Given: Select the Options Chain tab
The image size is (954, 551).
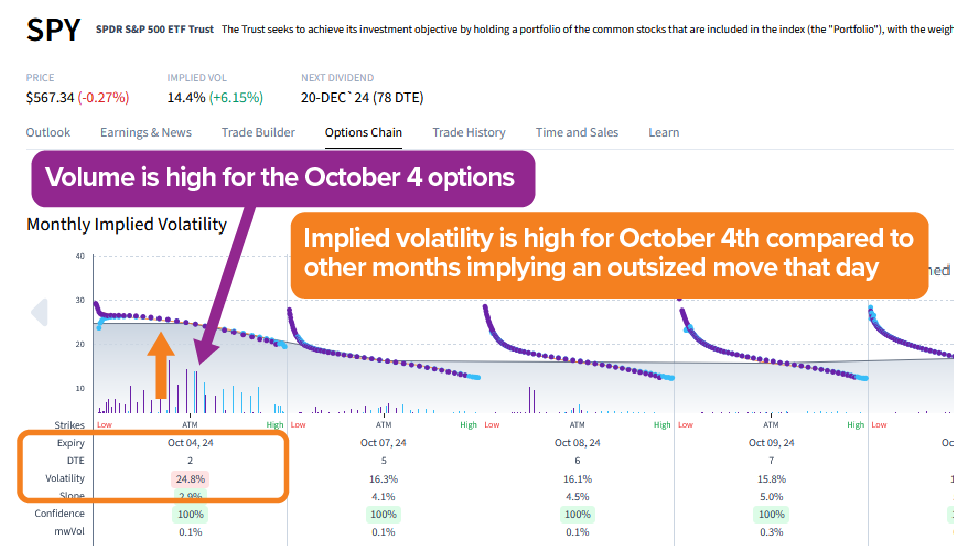Looking at the screenshot, I should [x=363, y=133].
